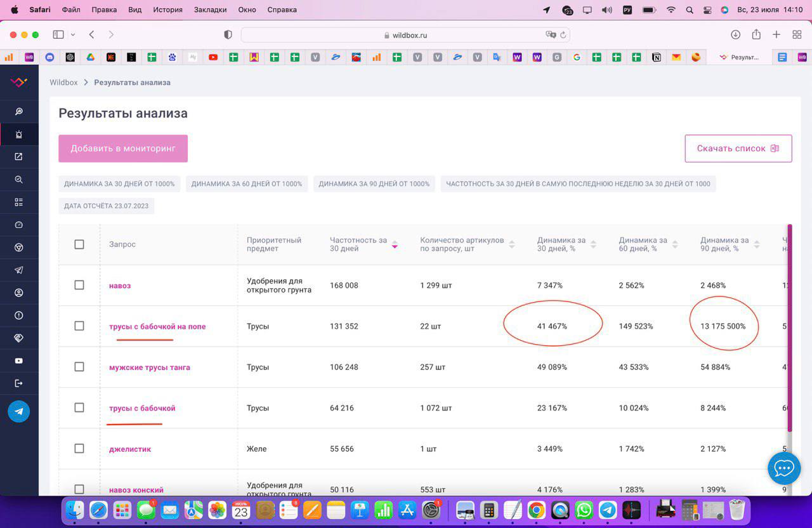
Task: Sort by Динамика за 90 дней arrows
Action: (x=757, y=244)
